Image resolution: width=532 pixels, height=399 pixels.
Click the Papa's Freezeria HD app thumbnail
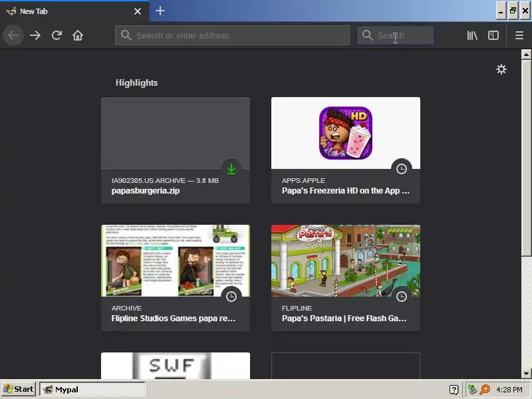pos(346,133)
